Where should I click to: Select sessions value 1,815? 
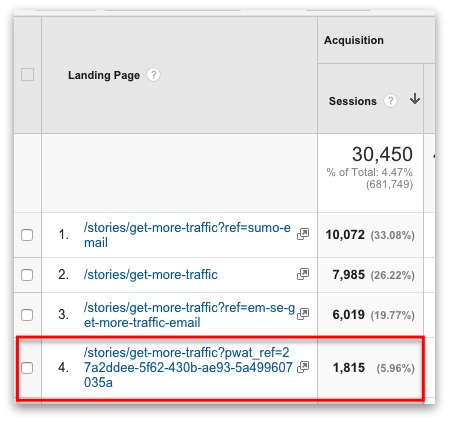349,368
